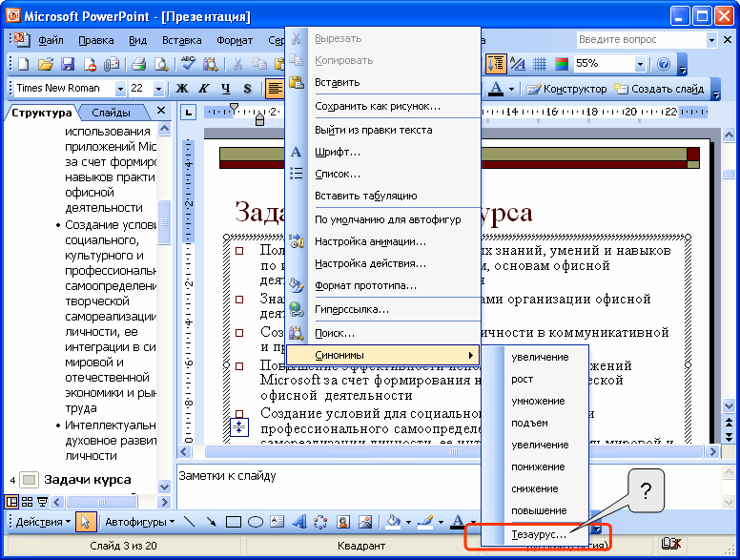Screen dimensions: 740x560
Task: Select the 'Задачи курса' outline slide 4
Action: coord(87,480)
